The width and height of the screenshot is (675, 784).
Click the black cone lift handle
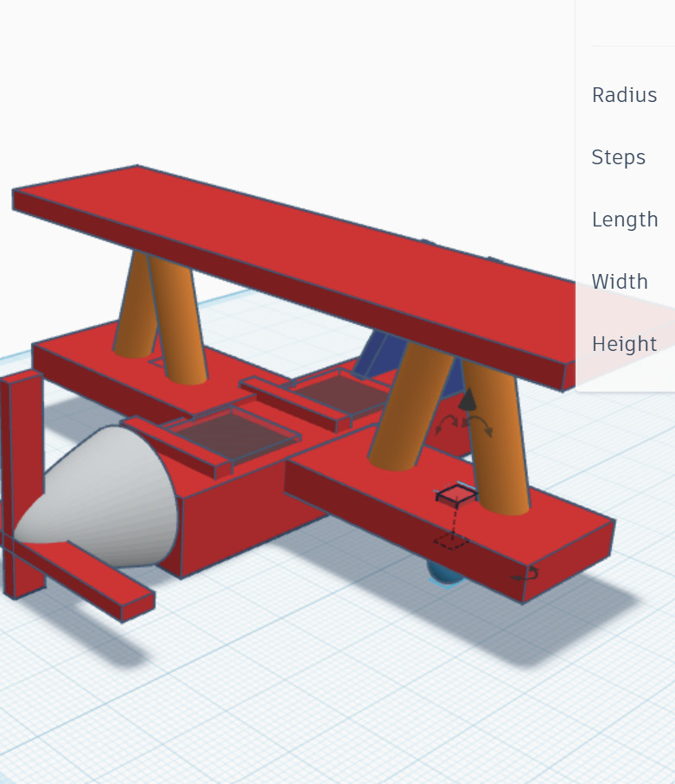(467, 400)
